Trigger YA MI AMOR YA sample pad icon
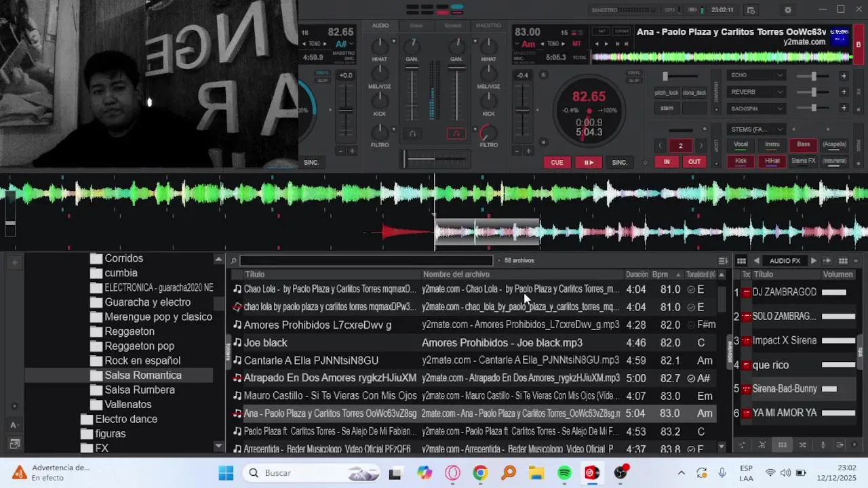This screenshot has height=488, width=868. point(747,413)
